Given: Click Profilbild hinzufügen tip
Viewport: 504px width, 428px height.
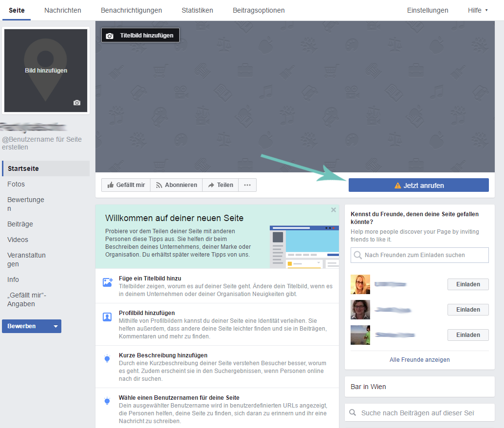Looking at the screenshot, I should 217,325.
